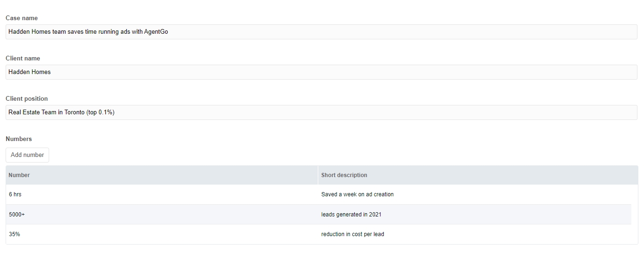The width and height of the screenshot is (644, 253).
Task: Click the 'Numbers' section label
Action: pos(19,139)
